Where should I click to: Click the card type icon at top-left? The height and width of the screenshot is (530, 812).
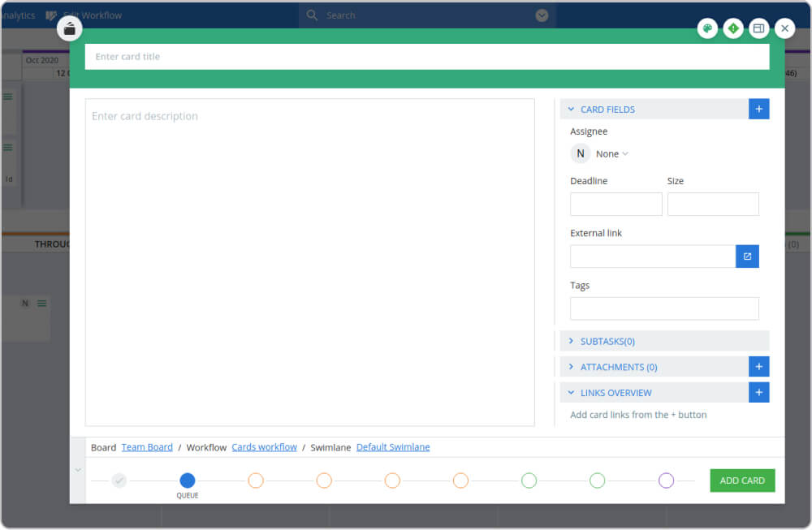[70, 29]
